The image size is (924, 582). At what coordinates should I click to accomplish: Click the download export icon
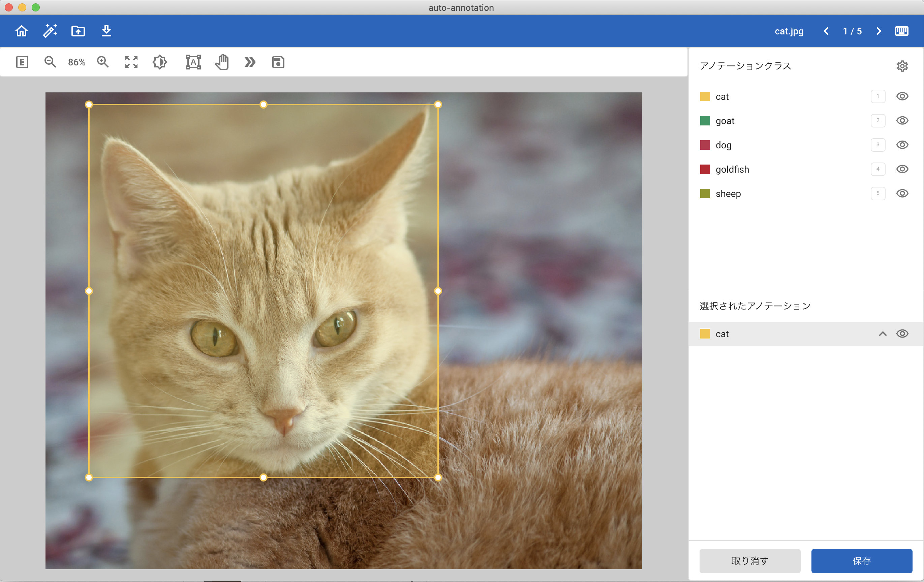click(106, 31)
